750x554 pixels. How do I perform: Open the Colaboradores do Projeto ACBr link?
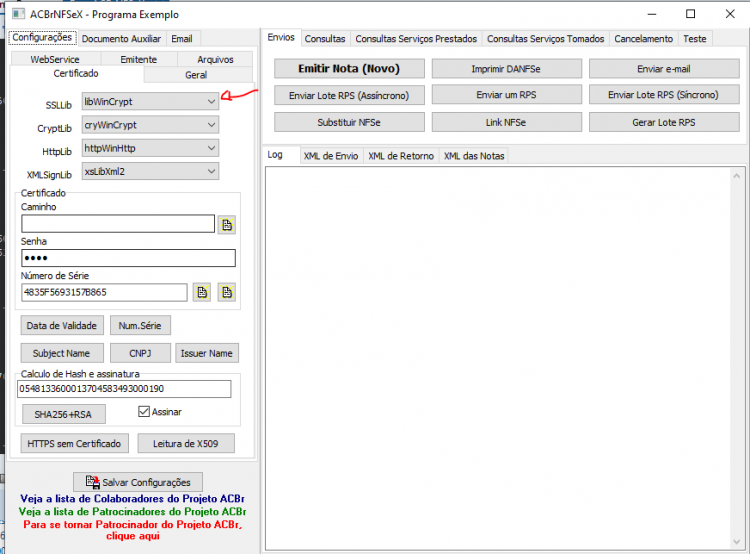tap(132, 499)
